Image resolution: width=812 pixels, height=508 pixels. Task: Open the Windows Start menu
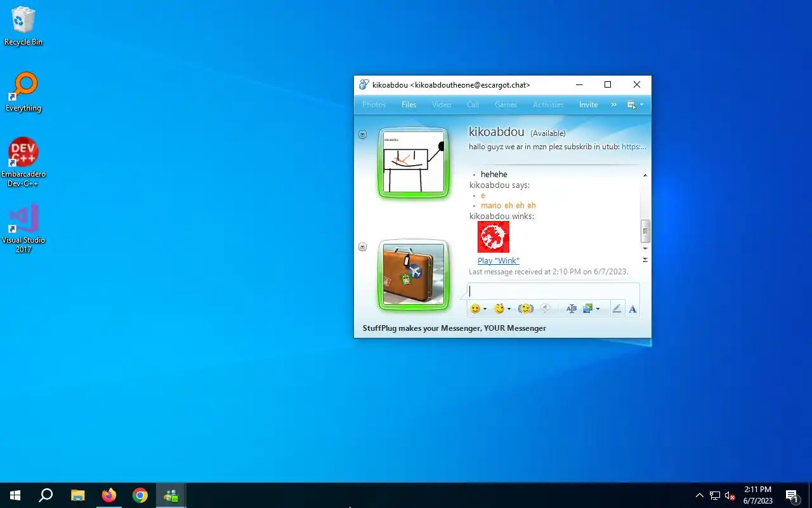15,495
